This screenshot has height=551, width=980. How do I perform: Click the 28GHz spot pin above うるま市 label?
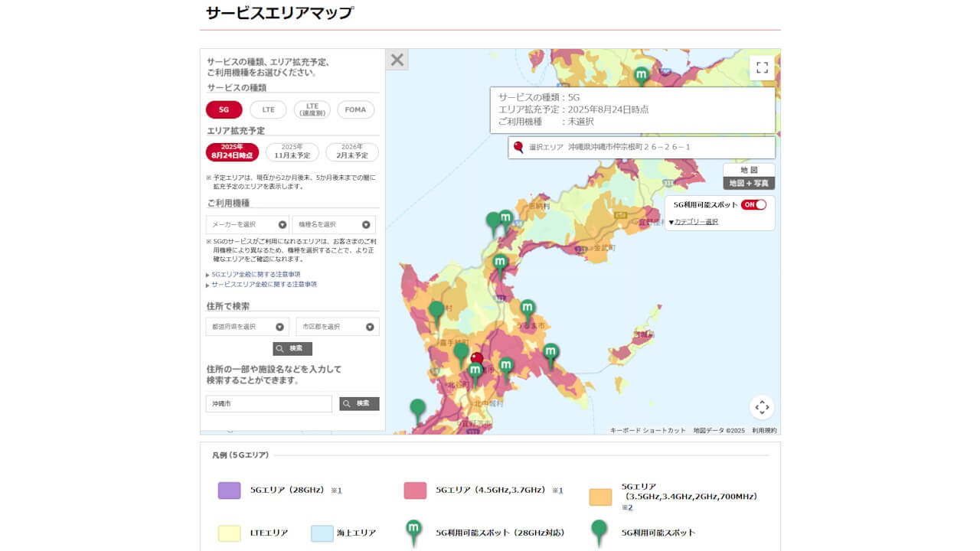pos(528,311)
